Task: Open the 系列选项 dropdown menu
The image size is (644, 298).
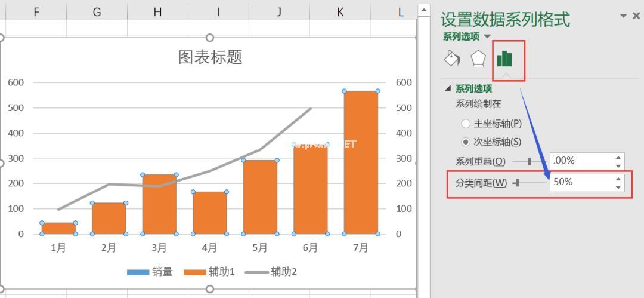Action: coord(487,36)
